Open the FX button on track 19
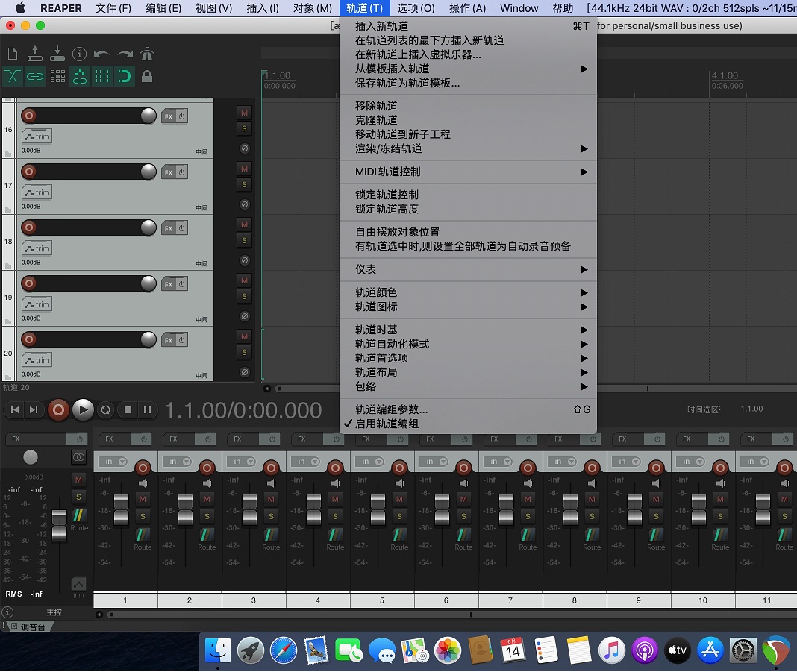 point(169,284)
